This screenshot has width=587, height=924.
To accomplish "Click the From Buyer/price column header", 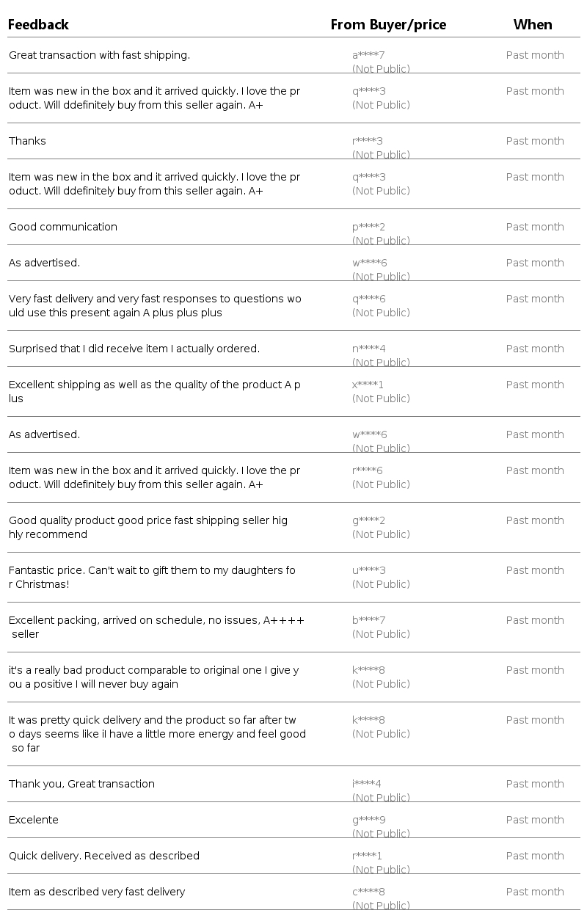I will (x=388, y=25).
